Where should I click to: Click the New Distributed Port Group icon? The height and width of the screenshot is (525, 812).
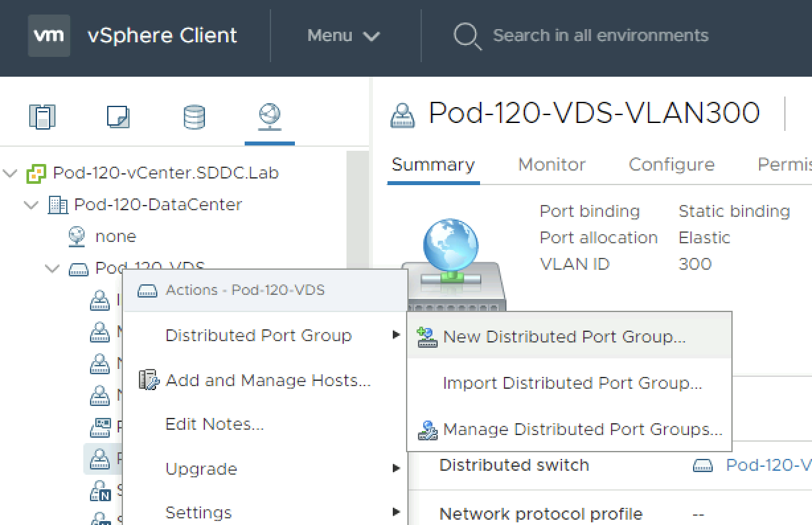pos(427,337)
